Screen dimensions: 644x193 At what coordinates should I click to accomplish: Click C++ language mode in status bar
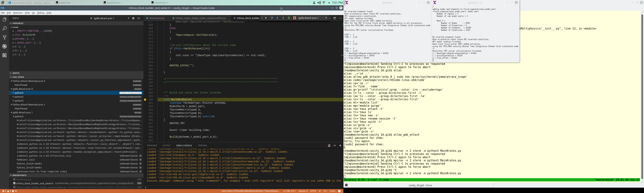coord(326,191)
